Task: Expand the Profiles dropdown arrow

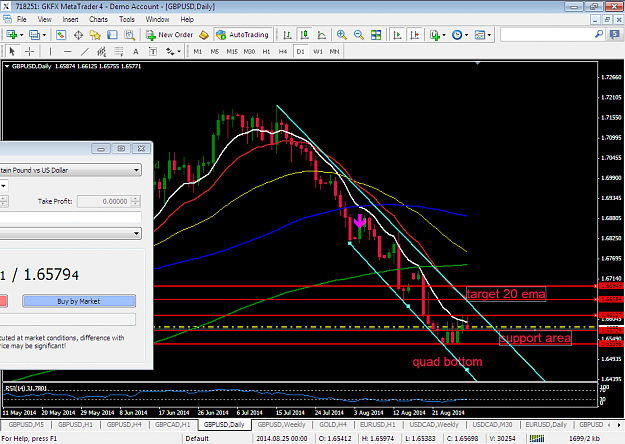Action: [x=44, y=35]
